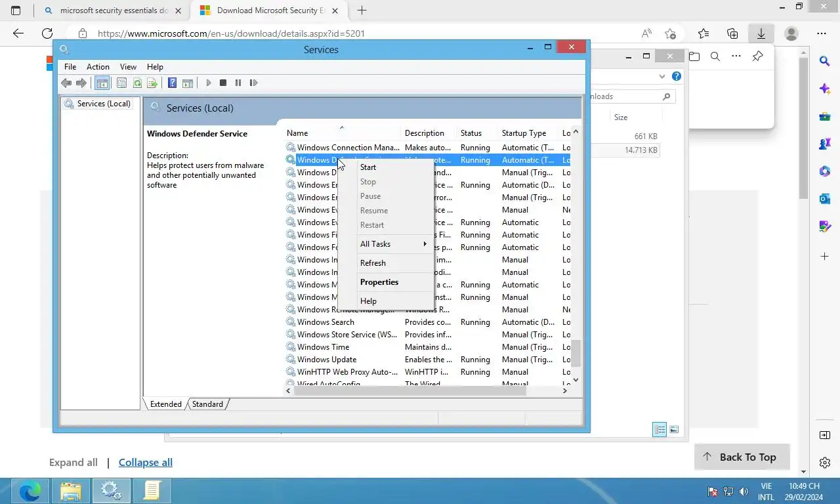This screenshot has width=840, height=504.
Task: Click the Edge address bar URL
Action: tap(231, 33)
